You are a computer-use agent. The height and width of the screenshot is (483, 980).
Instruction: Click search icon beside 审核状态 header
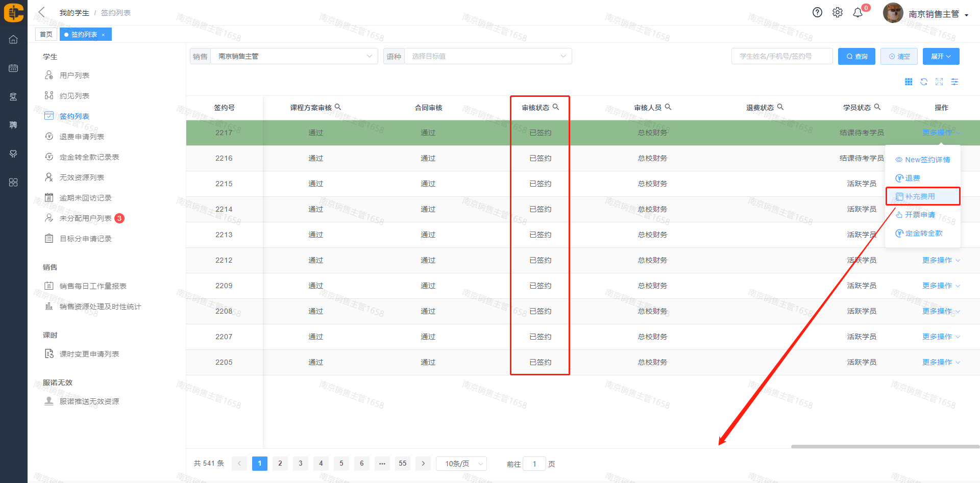(x=556, y=107)
